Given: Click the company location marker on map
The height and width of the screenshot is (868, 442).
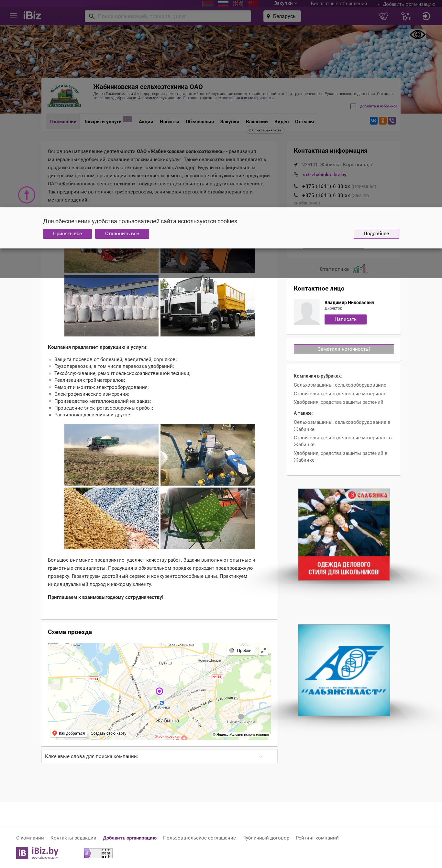Looking at the screenshot, I should tap(159, 691).
